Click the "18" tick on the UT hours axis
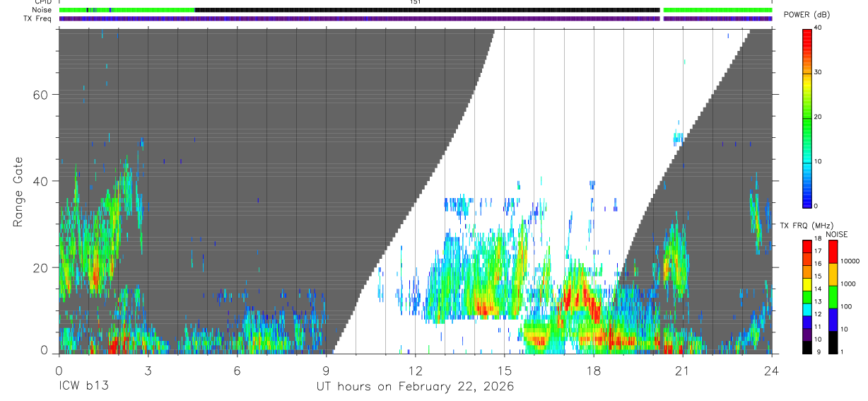Screen dimensions: 868x401 click(593, 371)
